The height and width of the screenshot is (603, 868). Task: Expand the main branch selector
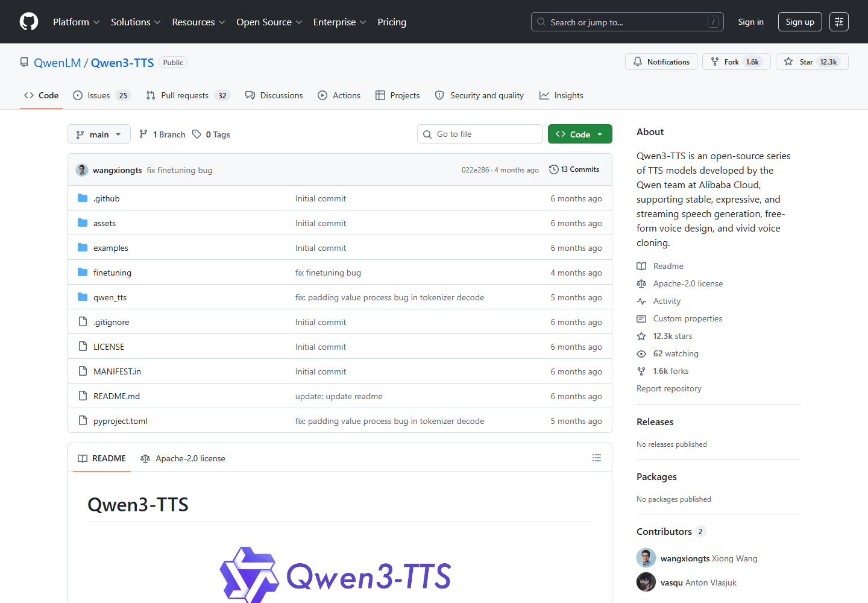99,134
